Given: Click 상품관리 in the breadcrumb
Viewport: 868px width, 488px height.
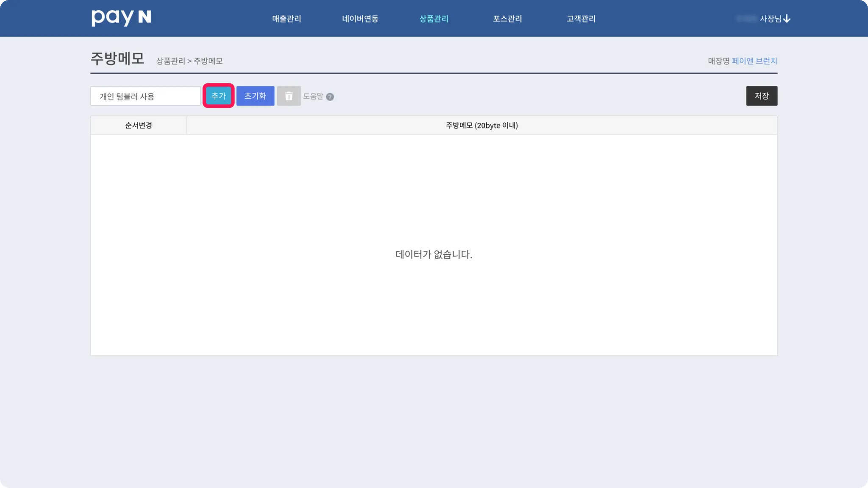Looking at the screenshot, I should (171, 61).
